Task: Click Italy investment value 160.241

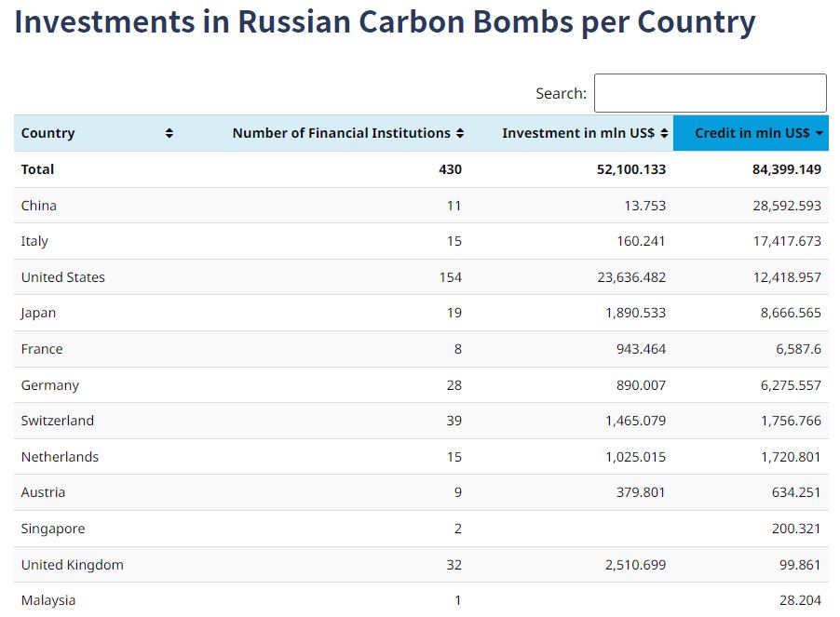Action: (x=641, y=241)
